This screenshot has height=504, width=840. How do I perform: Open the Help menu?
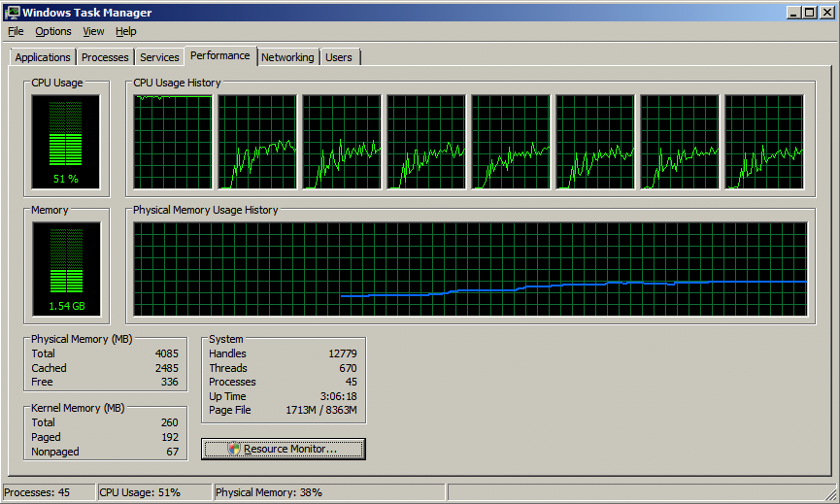tap(126, 32)
